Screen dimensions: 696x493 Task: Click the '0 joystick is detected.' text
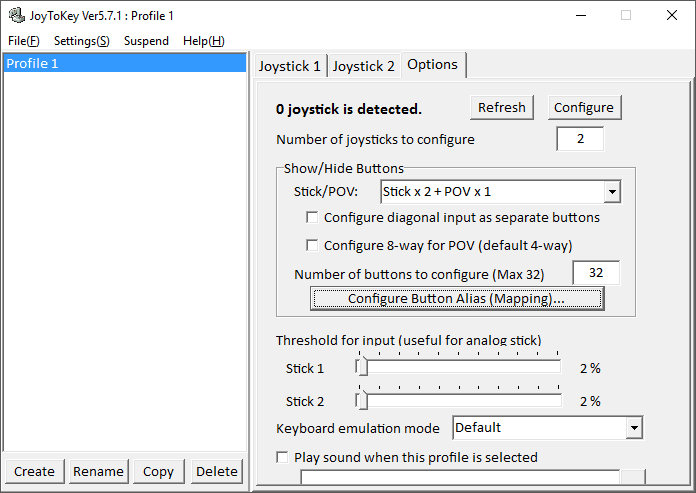tap(349, 109)
